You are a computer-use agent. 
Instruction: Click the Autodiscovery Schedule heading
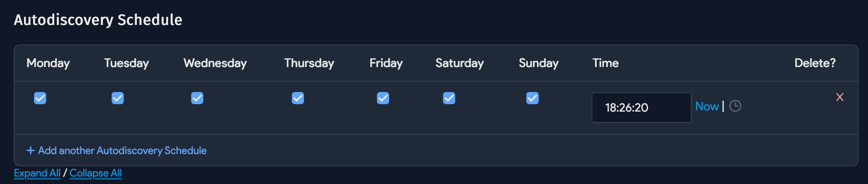point(98,20)
